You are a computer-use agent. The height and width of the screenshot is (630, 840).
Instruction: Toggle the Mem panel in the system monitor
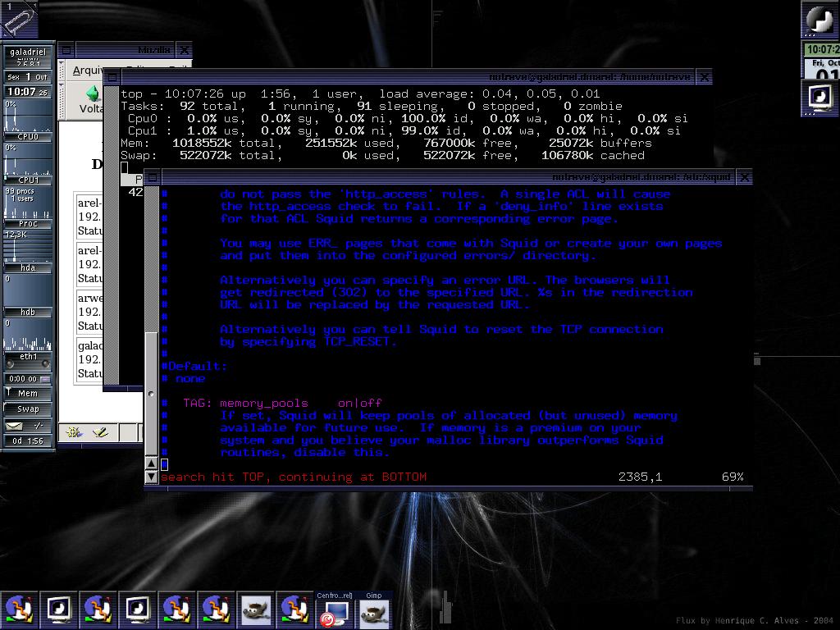point(28,393)
